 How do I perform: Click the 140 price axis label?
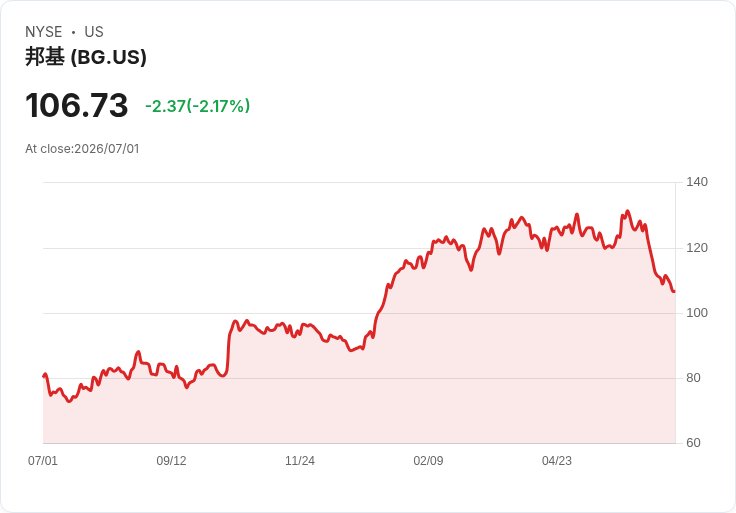(x=697, y=182)
